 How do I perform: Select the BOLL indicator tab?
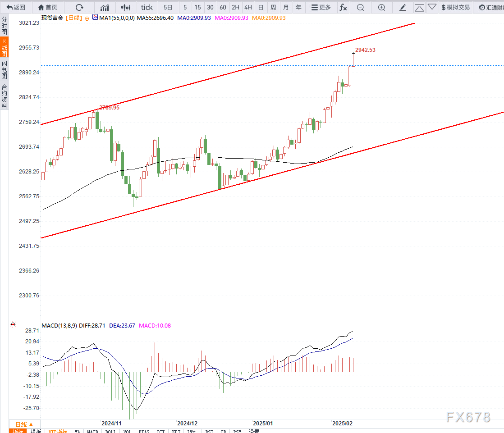coord(110,431)
